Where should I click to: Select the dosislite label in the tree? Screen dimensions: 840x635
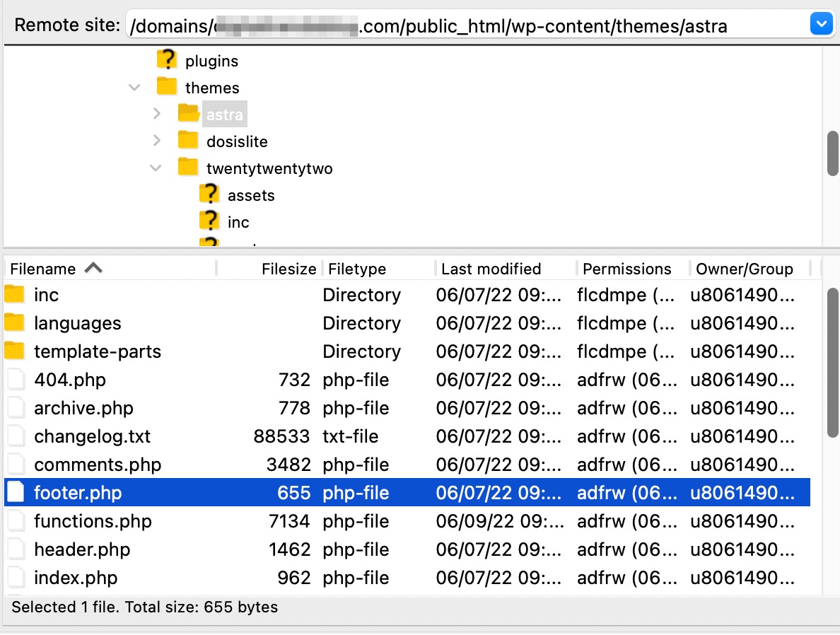[237, 141]
